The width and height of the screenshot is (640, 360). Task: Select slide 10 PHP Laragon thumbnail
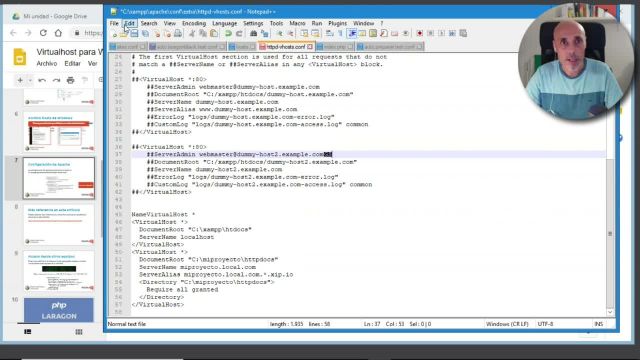coord(59,310)
